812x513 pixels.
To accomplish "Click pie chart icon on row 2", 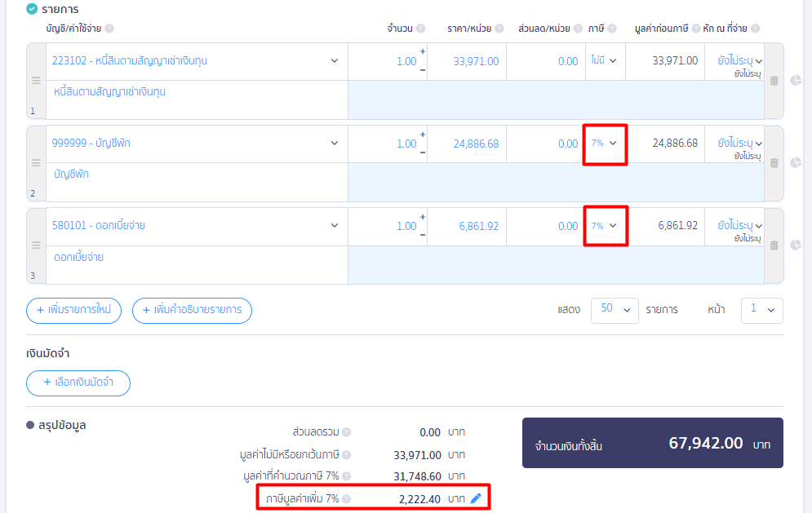I will 796,163.
